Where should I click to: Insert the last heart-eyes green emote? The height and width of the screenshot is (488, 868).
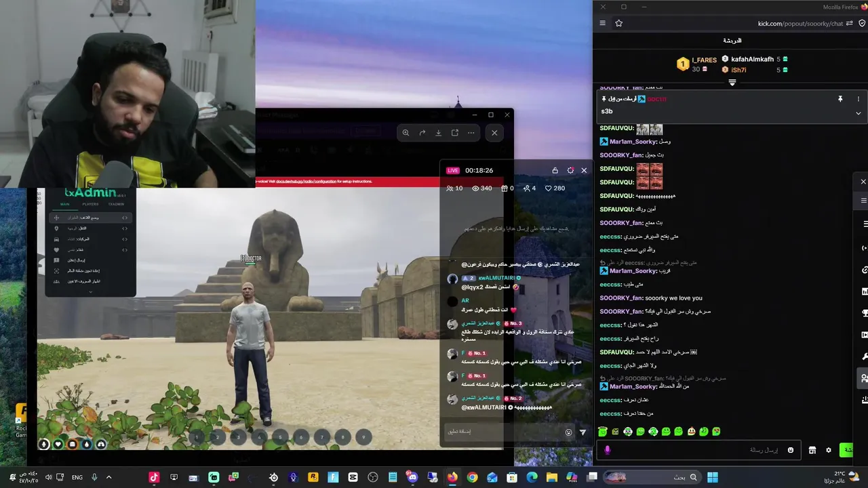(x=716, y=431)
